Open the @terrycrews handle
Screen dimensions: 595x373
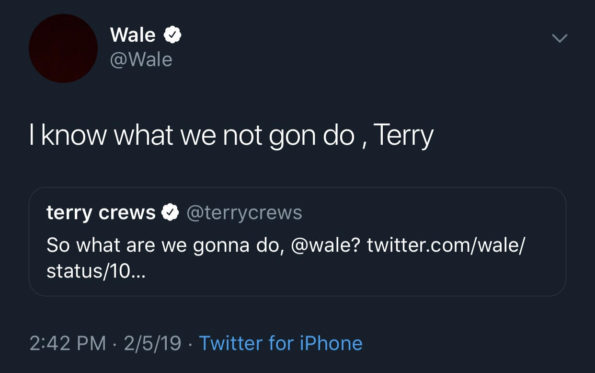tap(244, 212)
